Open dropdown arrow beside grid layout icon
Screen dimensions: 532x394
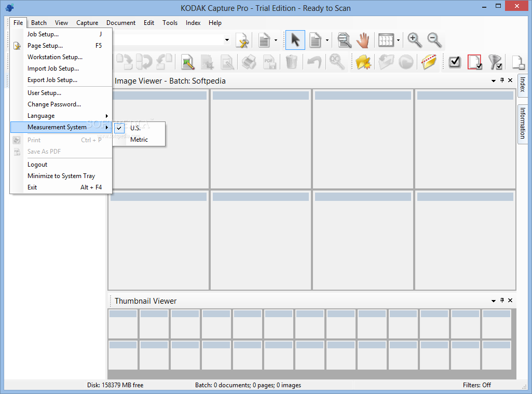pyautogui.click(x=398, y=40)
